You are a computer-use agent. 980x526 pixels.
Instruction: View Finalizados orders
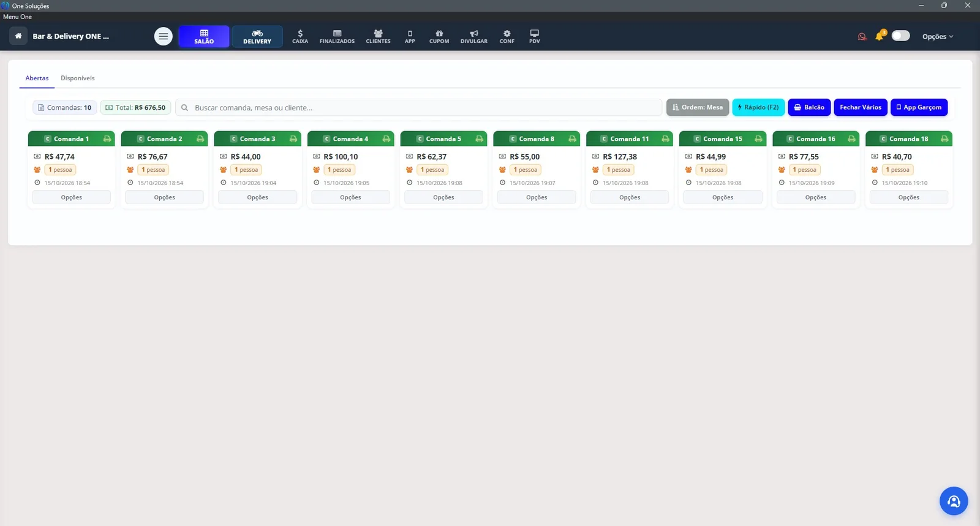[337, 37]
